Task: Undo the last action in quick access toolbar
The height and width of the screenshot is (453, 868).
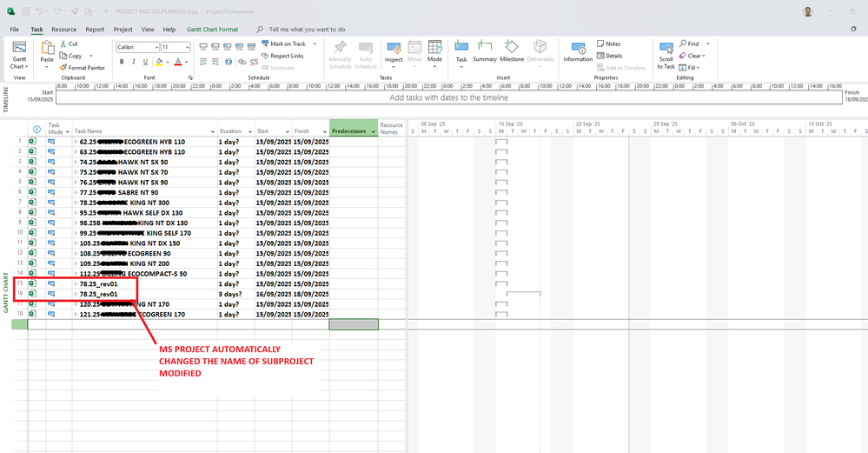Action: pyautogui.click(x=39, y=11)
